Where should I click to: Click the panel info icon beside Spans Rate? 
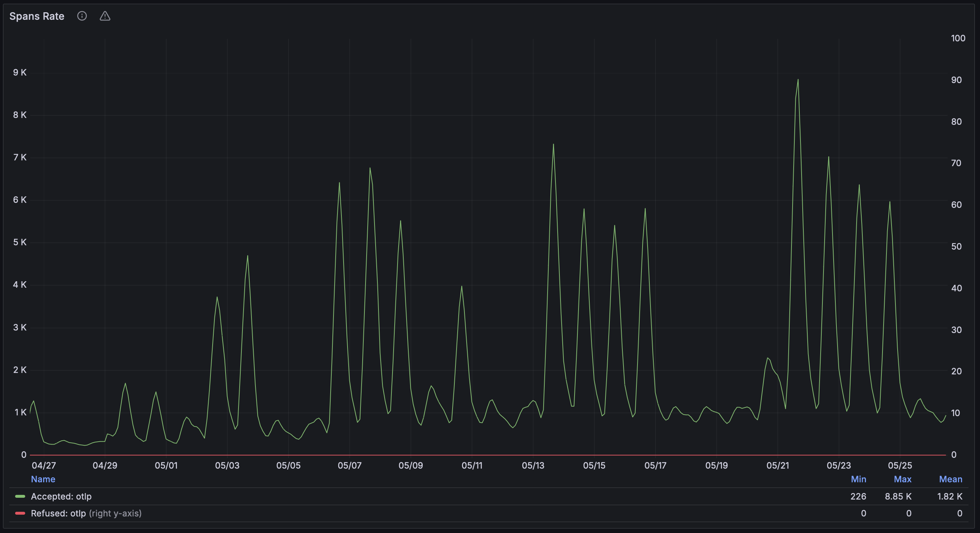click(82, 16)
